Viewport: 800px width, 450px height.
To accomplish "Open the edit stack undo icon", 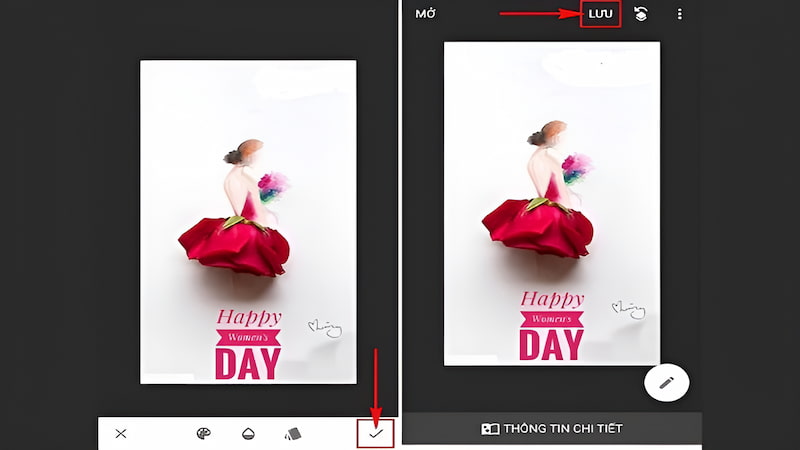I will (641, 14).
